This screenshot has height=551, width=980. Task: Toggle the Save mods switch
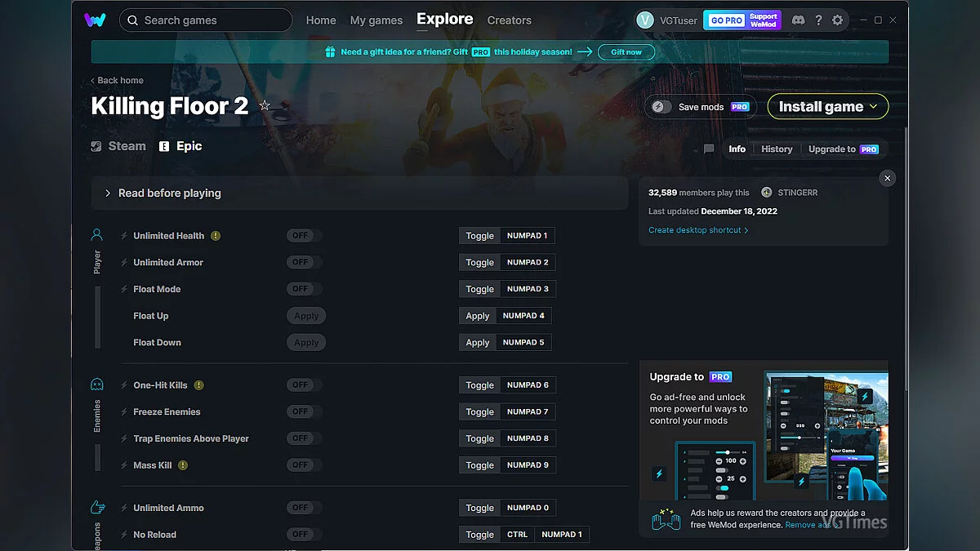tap(661, 107)
